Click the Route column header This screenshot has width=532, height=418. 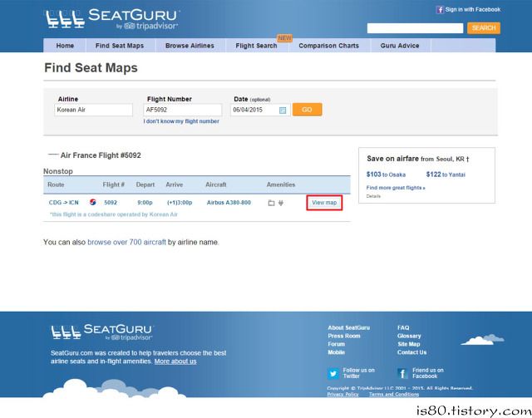tap(56, 184)
